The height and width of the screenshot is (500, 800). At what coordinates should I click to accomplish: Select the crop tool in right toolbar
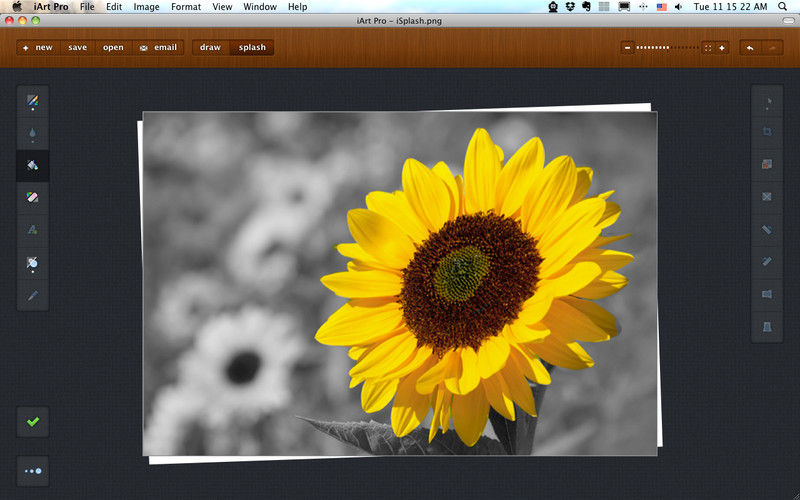point(767,132)
